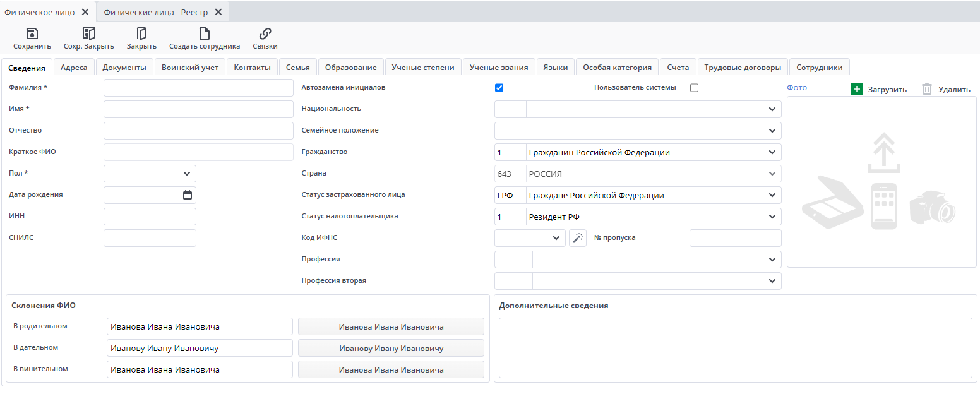Click the Save (Сохранить) floppy disk icon
The image size is (980, 394).
point(32,34)
